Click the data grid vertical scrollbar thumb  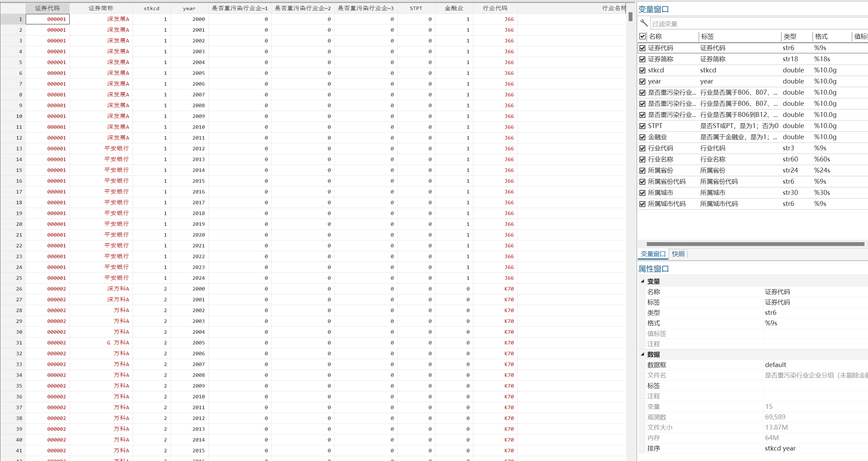pos(630,17)
